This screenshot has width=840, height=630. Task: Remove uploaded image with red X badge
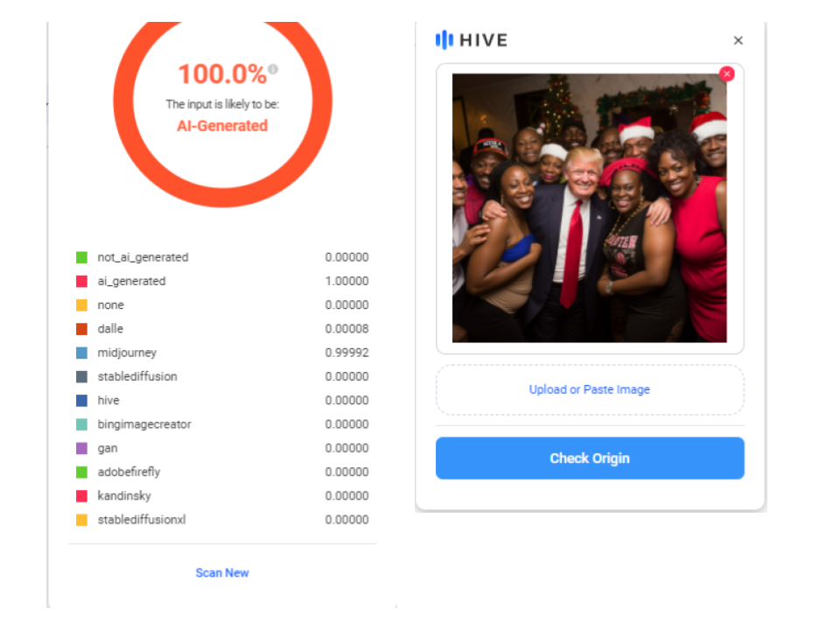tap(727, 73)
